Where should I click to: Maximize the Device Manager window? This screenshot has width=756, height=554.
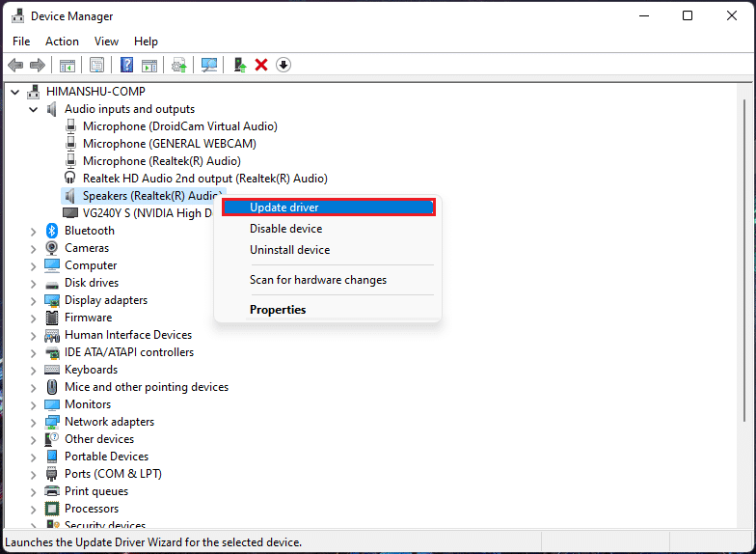688,15
